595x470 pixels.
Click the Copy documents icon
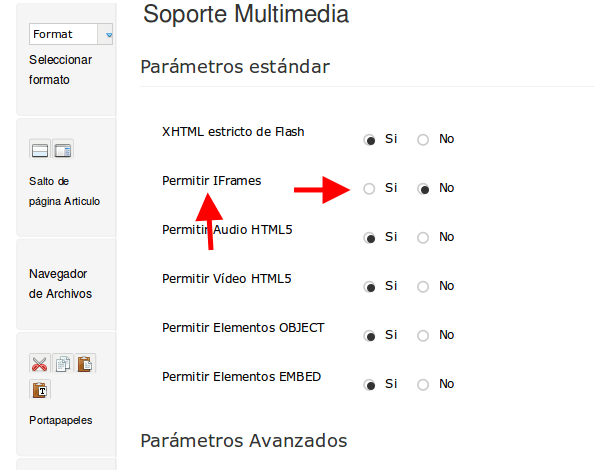click(x=63, y=363)
